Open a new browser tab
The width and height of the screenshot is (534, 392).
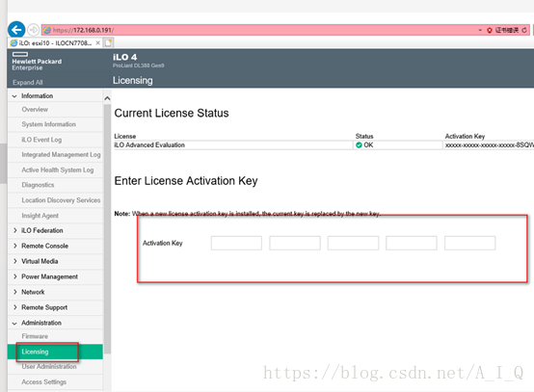pos(109,43)
